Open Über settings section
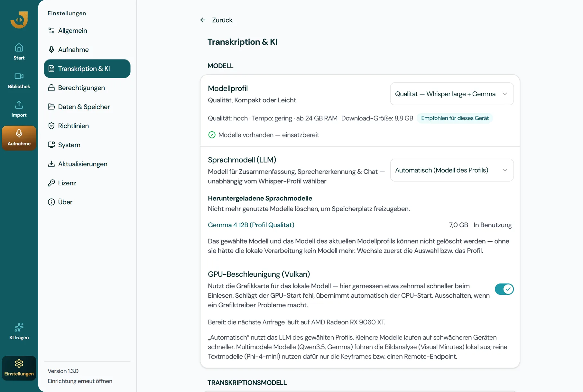 (87, 202)
